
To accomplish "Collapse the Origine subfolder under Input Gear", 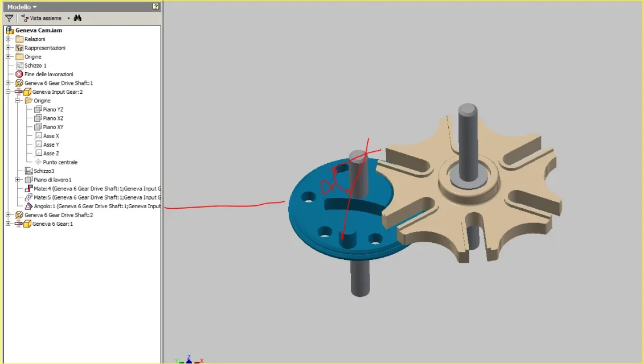I will click(x=18, y=100).
